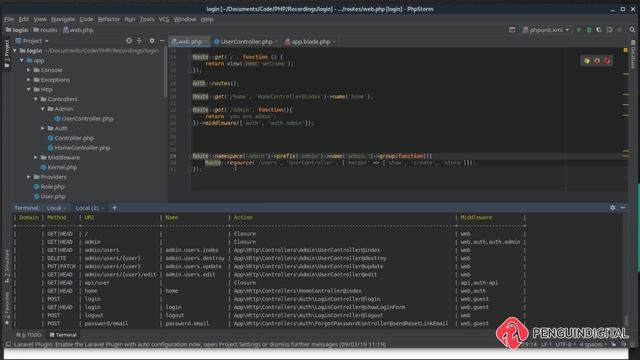Hide the Terminal panel with the minus icon
640x360 pixels.
click(623, 208)
